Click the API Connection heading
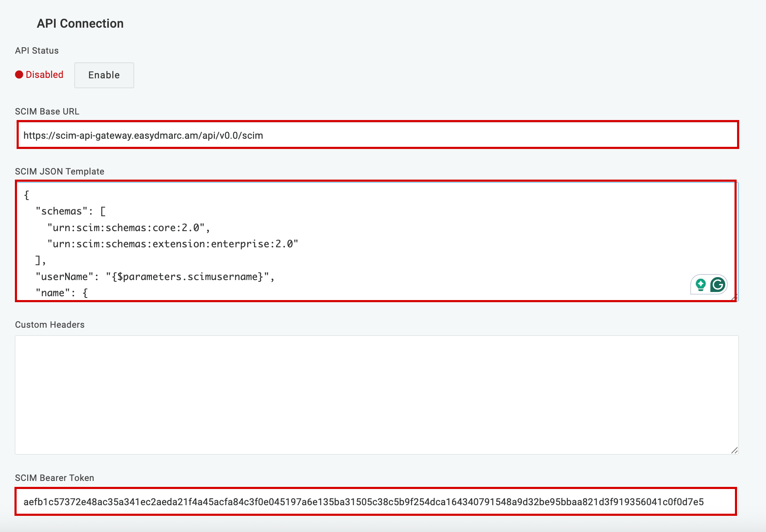The image size is (766, 532). 80,23
